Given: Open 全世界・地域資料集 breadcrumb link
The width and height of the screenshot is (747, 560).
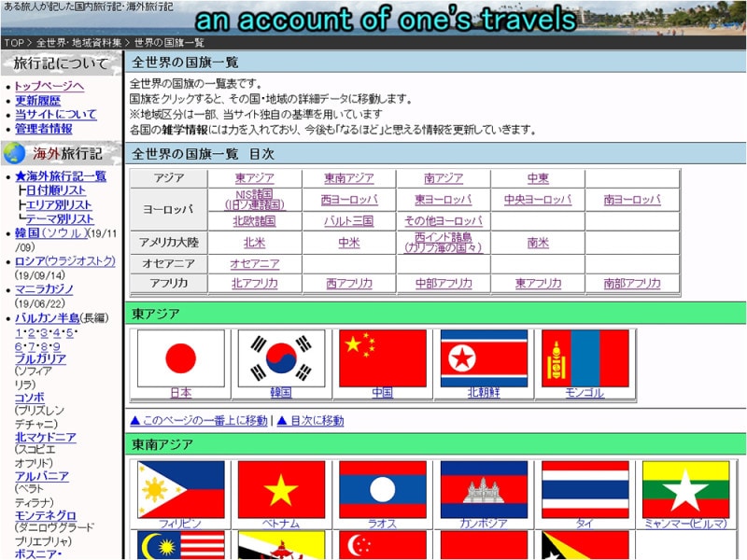Looking at the screenshot, I should [78, 43].
